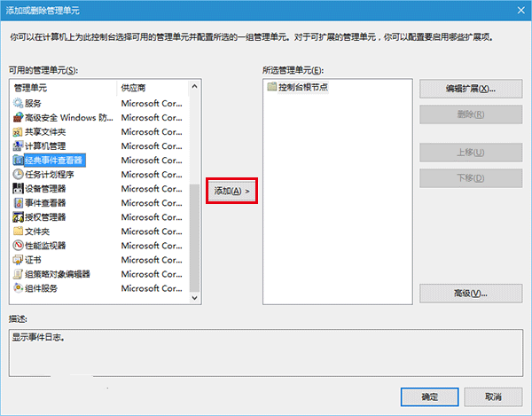Select 授权管理器 list entry
Image resolution: width=532 pixels, height=416 pixels.
coord(45,217)
